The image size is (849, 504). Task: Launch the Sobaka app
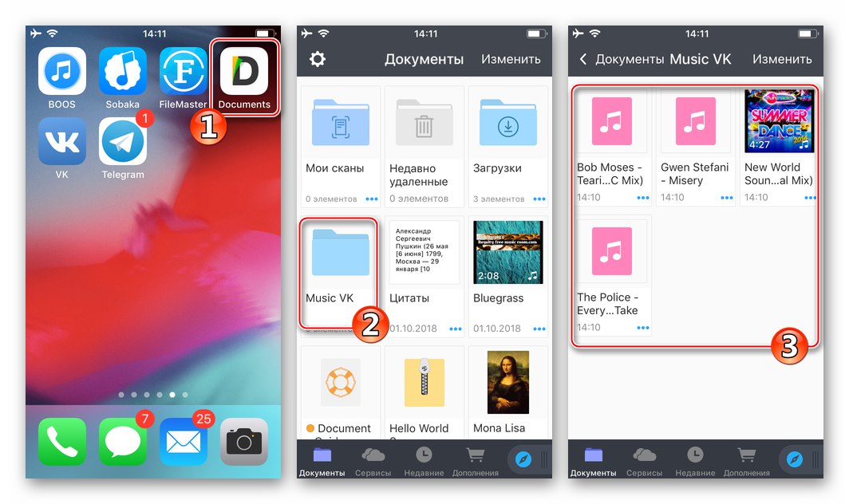click(122, 71)
